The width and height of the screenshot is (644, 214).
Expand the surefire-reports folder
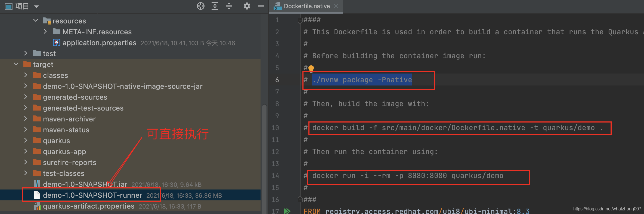(26, 162)
